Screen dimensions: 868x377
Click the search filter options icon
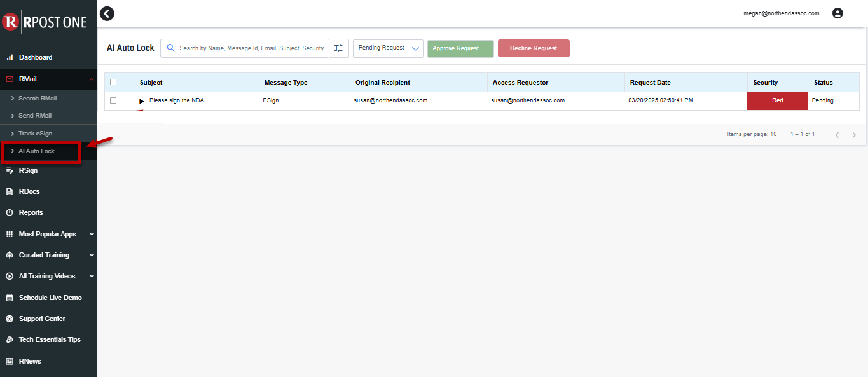[338, 48]
